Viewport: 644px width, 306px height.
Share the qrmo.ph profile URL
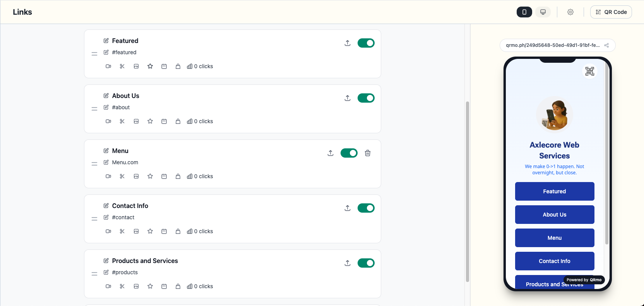(606, 45)
